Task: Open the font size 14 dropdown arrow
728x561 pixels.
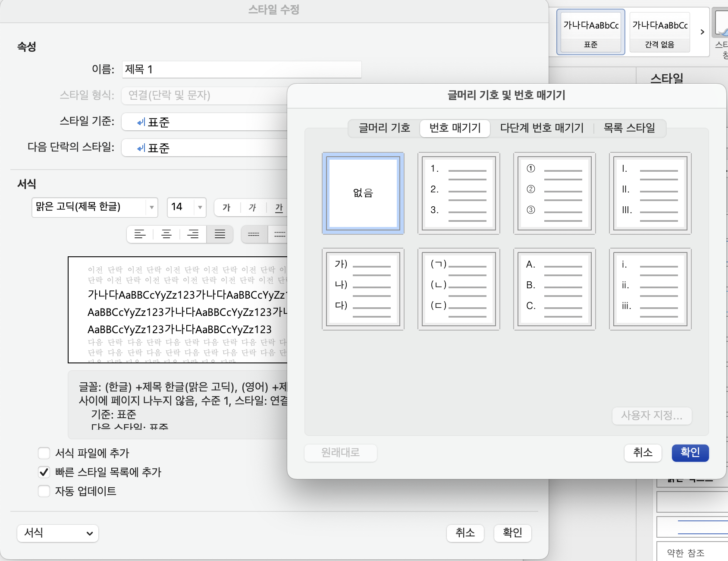Action: click(x=200, y=208)
